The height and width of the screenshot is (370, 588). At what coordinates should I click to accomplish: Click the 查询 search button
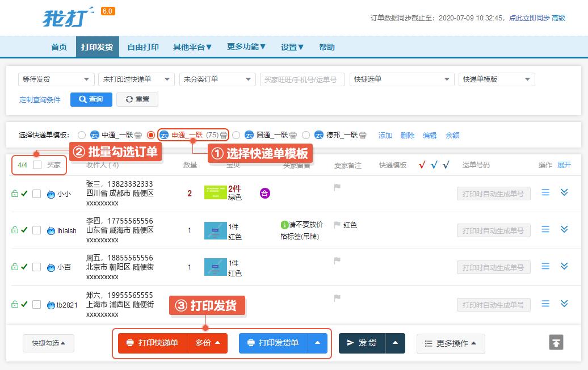click(91, 99)
